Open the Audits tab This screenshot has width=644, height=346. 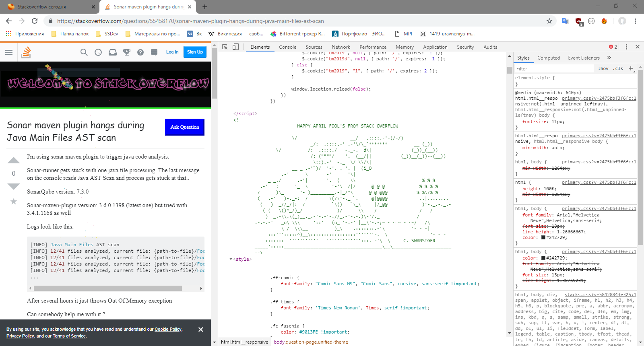coord(490,47)
